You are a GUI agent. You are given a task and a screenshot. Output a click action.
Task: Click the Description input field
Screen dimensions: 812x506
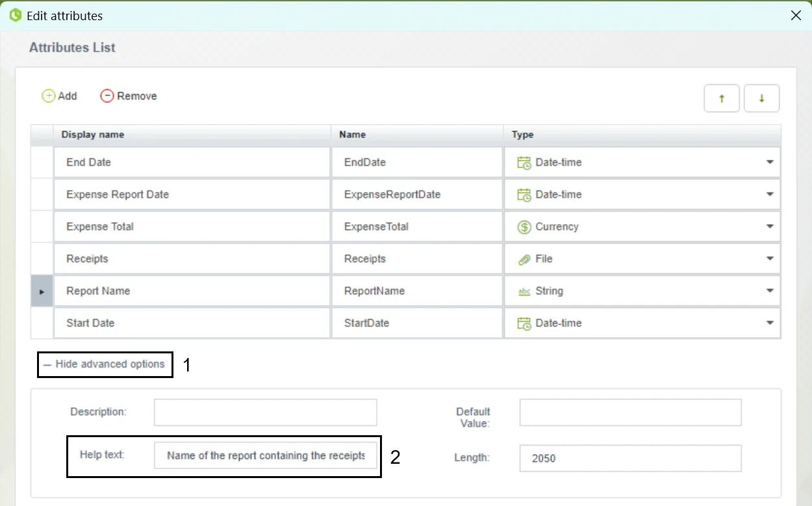[265, 412]
